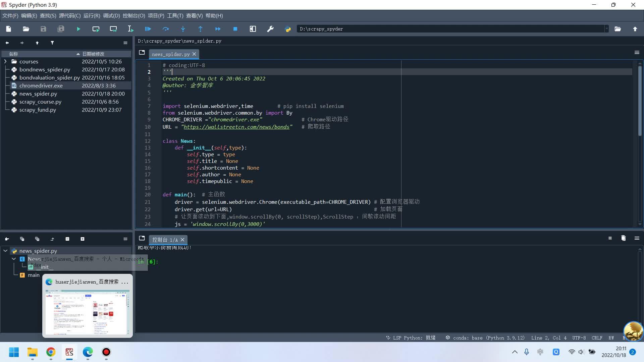Click conda base environment in status bar
The image size is (644, 362).
click(x=485, y=338)
